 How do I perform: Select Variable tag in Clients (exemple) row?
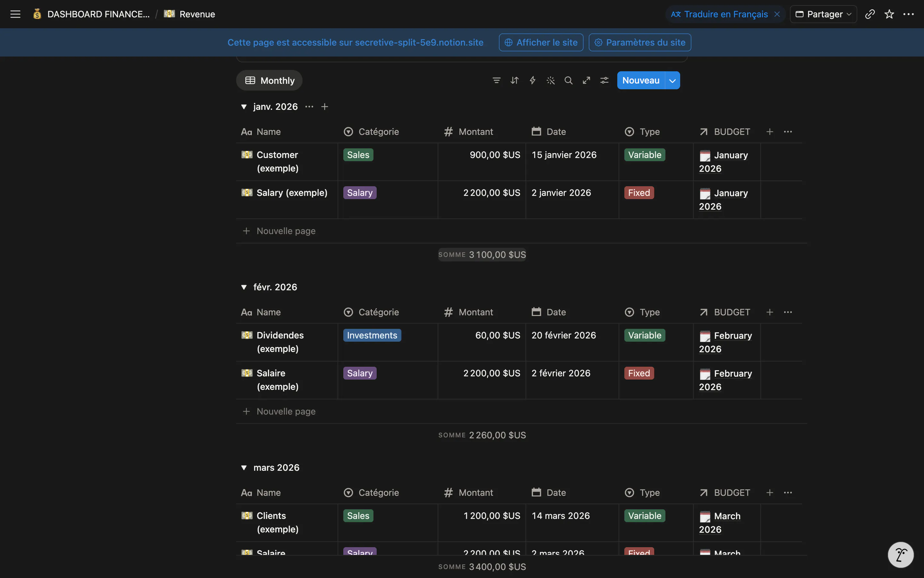click(645, 515)
